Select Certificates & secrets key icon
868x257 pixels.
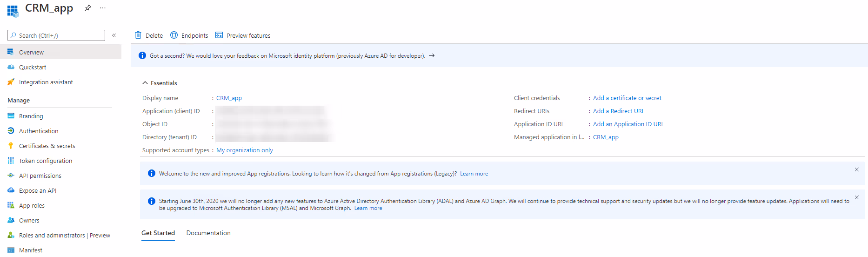click(11, 146)
